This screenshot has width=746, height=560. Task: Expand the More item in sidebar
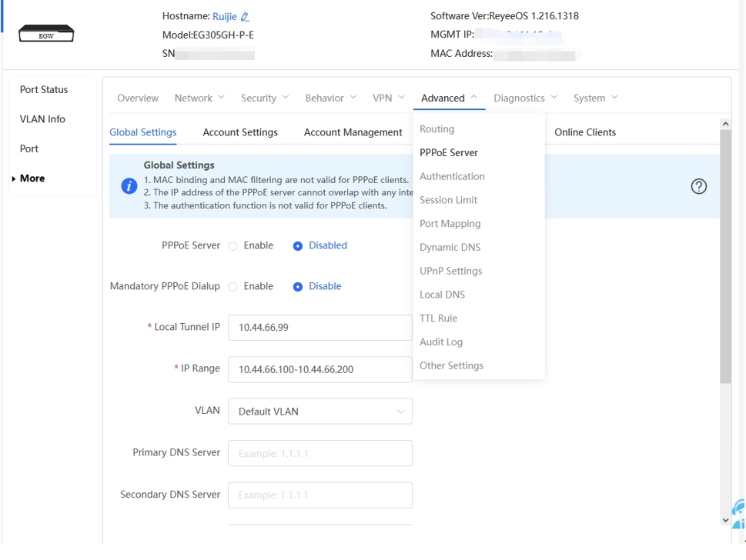coord(32,178)
